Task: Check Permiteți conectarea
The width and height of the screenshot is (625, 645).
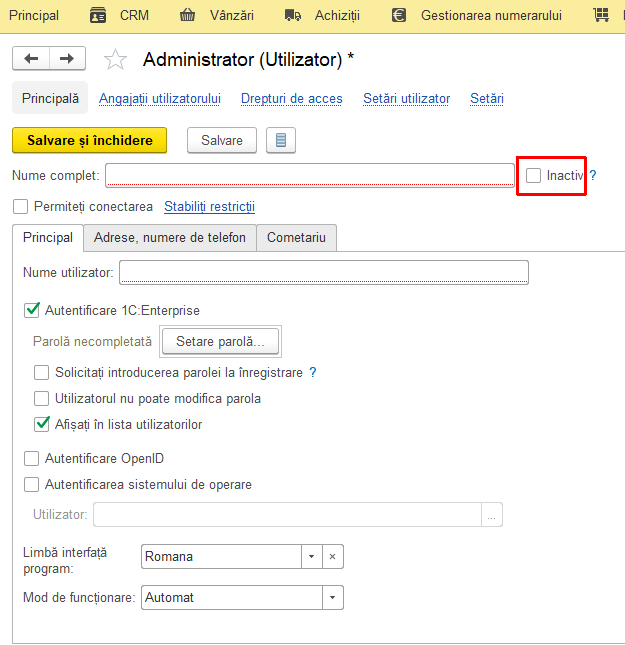Action: coord(20,206)
